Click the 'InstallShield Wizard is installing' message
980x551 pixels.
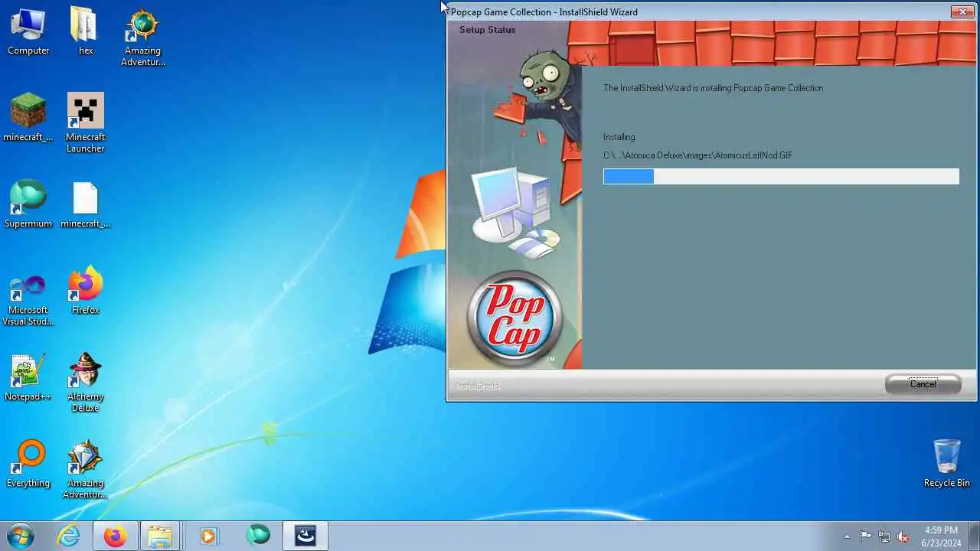point(713,88)
